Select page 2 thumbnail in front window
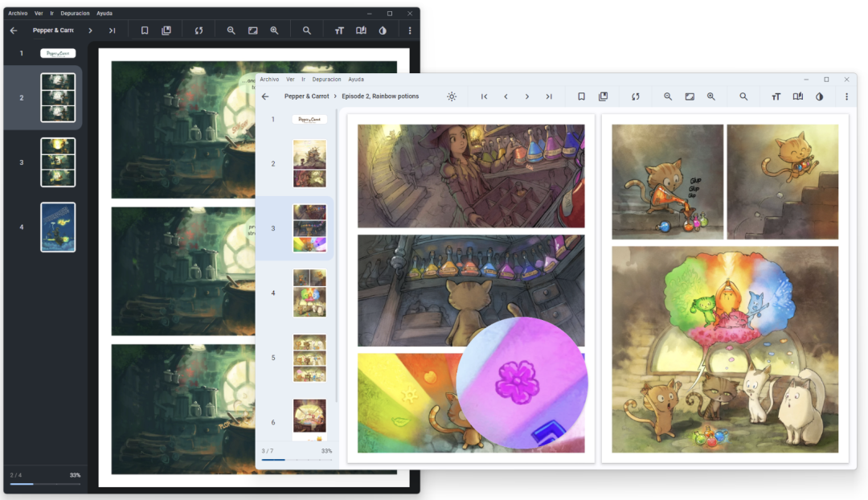The height and width of the screenshot is (500, 868). 309,163
